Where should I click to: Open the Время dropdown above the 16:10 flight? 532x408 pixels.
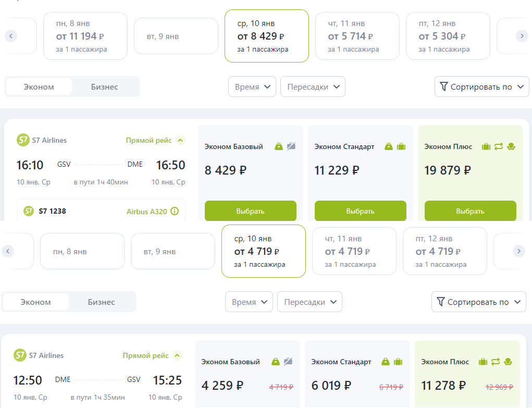(x=252, y=87)
